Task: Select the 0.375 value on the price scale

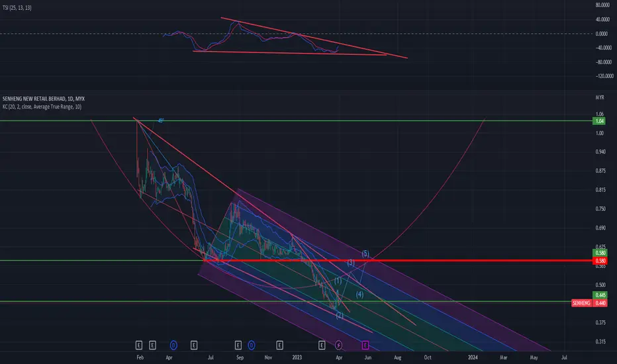Action: (600, 323)
